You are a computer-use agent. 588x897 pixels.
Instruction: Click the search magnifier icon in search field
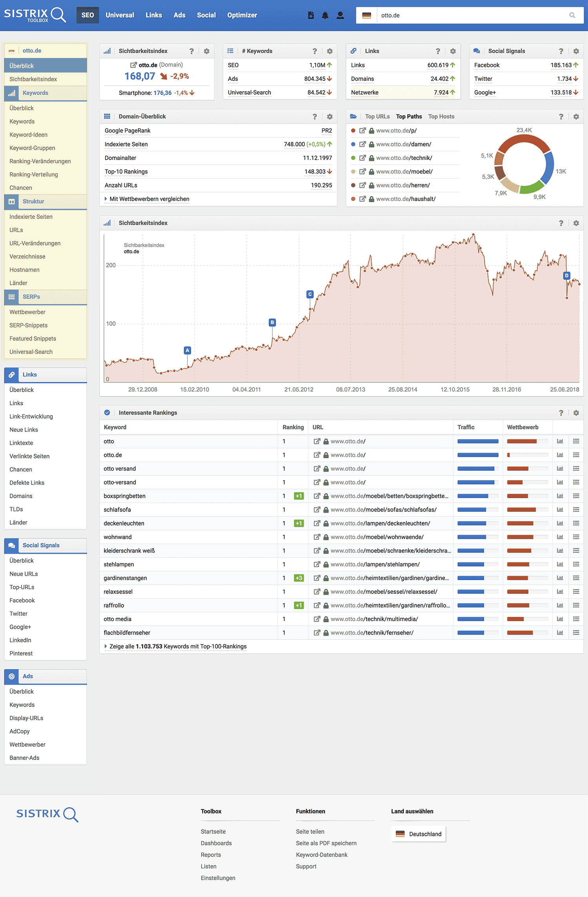point(572,15)
